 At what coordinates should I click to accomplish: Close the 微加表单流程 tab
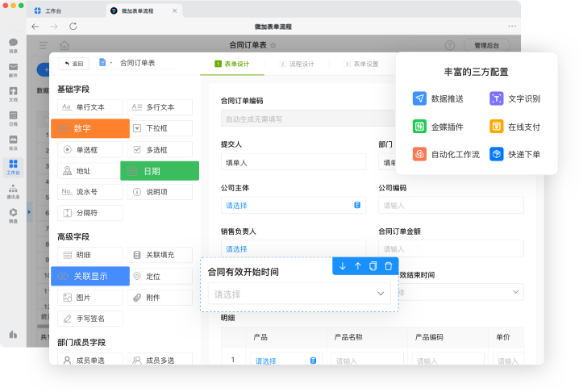point(175,10)
